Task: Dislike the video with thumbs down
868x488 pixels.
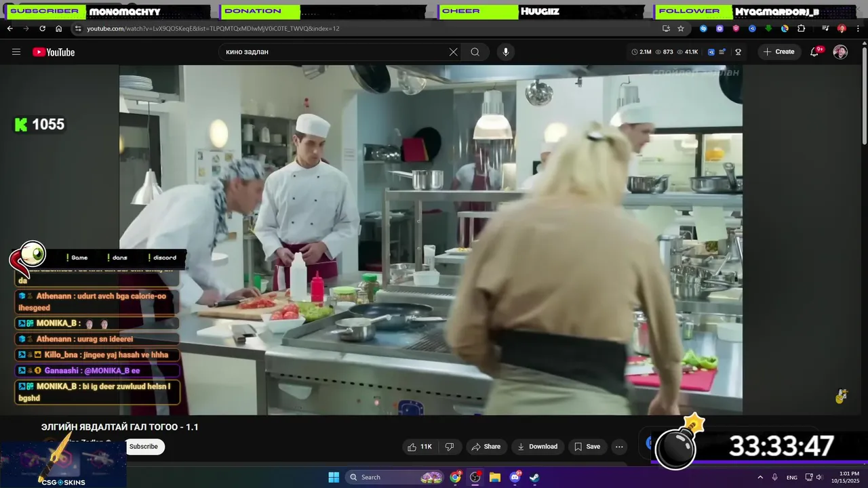Action: point(449,447)
